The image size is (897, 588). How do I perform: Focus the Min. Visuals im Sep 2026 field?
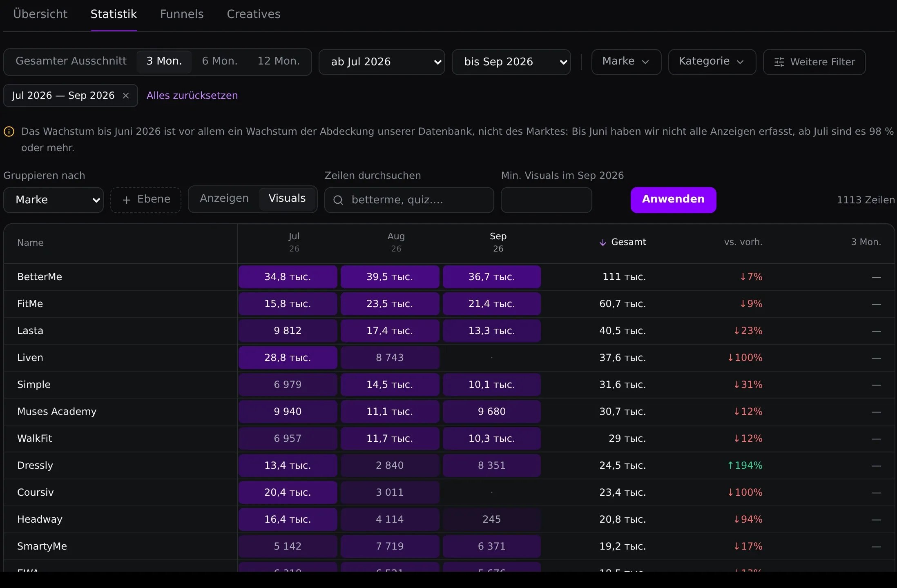coord(547,200)
